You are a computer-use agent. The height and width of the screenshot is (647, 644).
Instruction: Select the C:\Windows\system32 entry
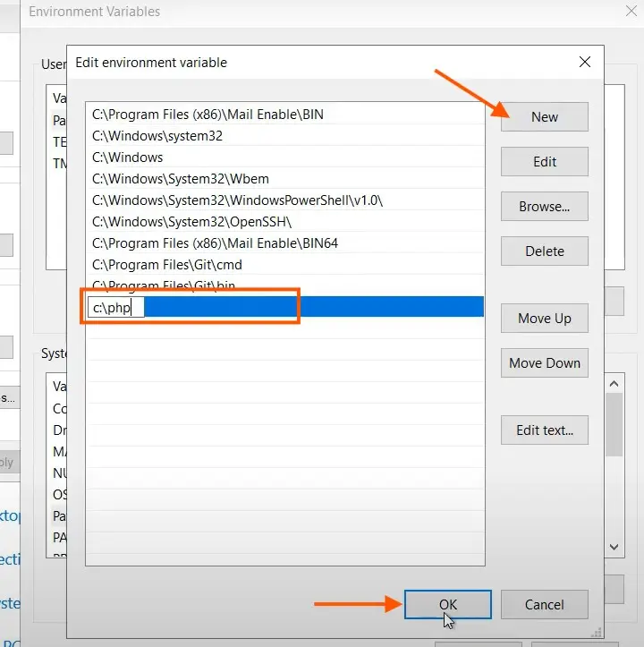285,136
